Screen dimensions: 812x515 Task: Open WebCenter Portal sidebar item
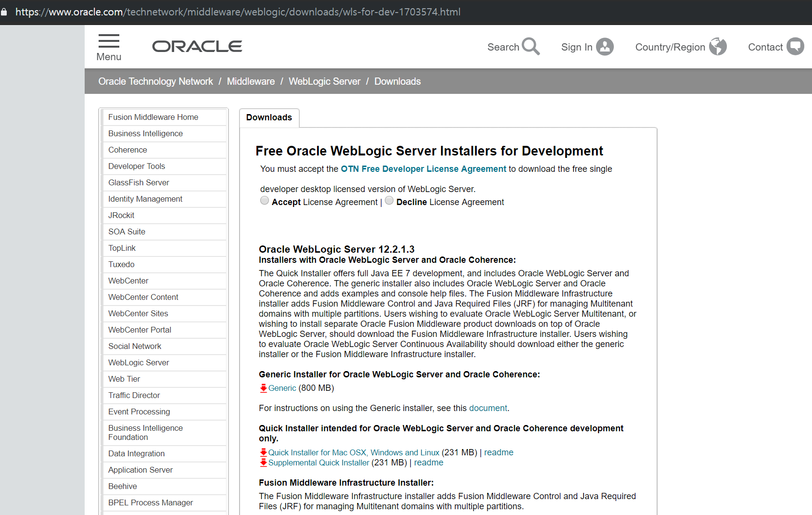point(164,330)
